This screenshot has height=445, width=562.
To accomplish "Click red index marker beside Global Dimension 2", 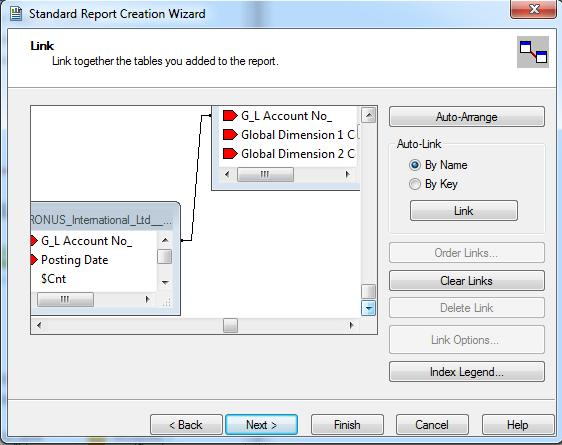I will coord(230,154).
